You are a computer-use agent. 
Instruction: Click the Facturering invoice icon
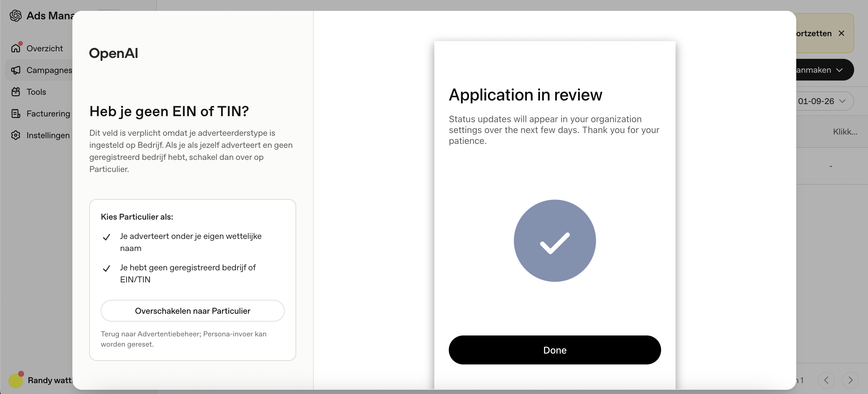point(15,113)
